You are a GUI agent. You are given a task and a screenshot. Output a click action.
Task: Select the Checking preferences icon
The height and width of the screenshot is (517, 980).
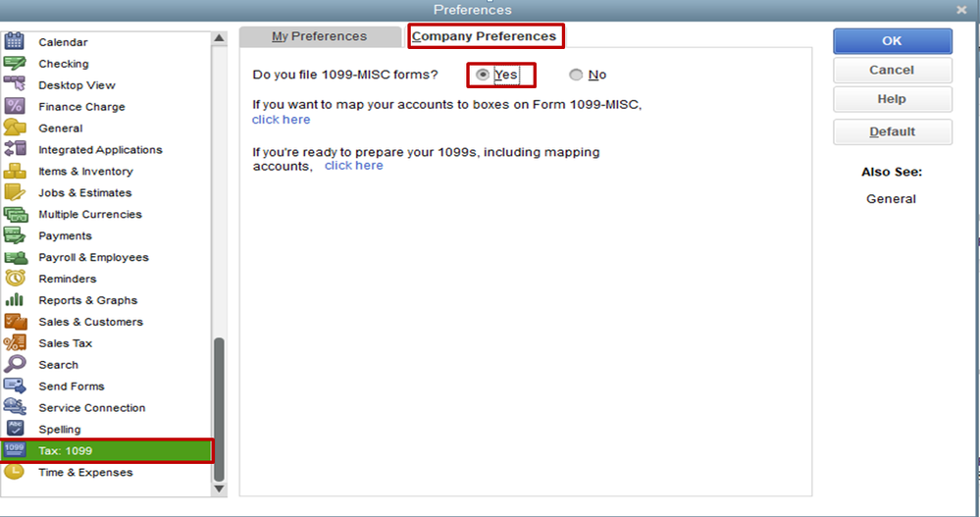pyautogui.click(x=15, y=64)
